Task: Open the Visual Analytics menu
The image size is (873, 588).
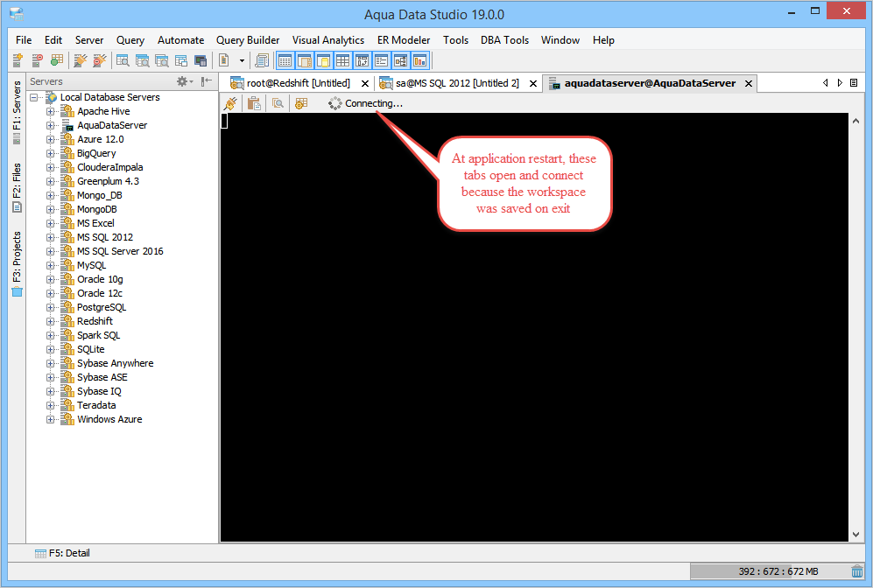Action: click(328, 40)
